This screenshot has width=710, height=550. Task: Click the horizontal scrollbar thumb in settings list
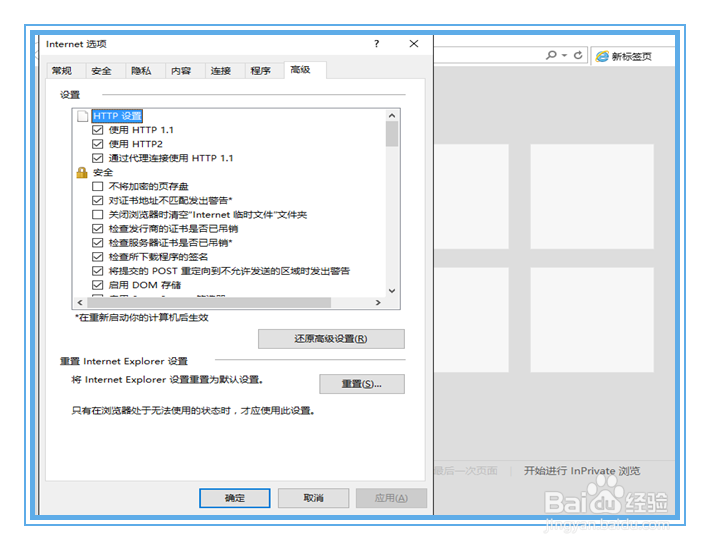[x=209, y=302]
